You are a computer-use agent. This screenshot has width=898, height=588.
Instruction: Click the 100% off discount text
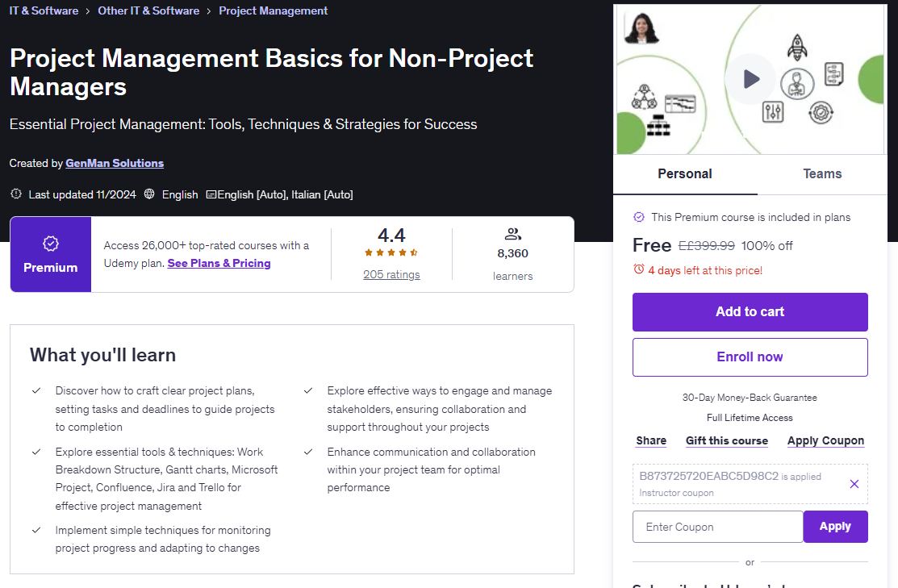click(x=766, y=246)
